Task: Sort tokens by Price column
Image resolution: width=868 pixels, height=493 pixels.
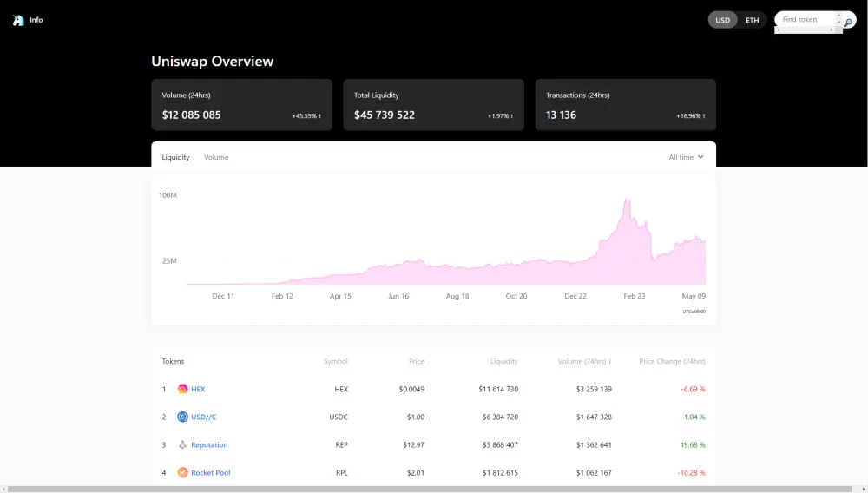Action: pos(417,361)
